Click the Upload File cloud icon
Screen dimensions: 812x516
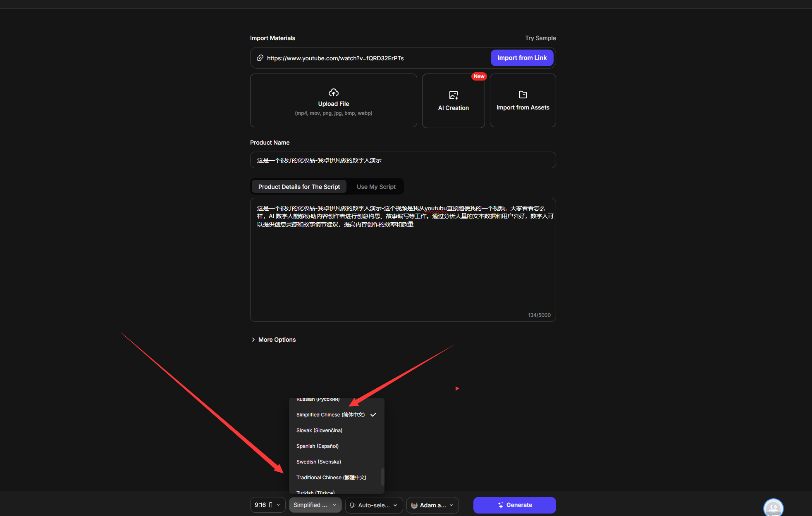click(x=333, y=92)
